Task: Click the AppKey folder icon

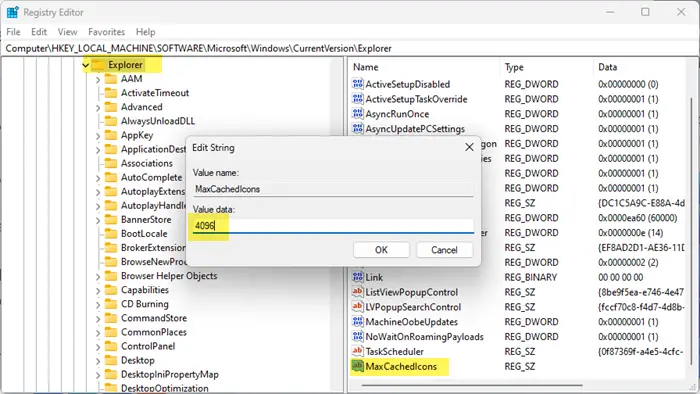Action: [111, 135]
